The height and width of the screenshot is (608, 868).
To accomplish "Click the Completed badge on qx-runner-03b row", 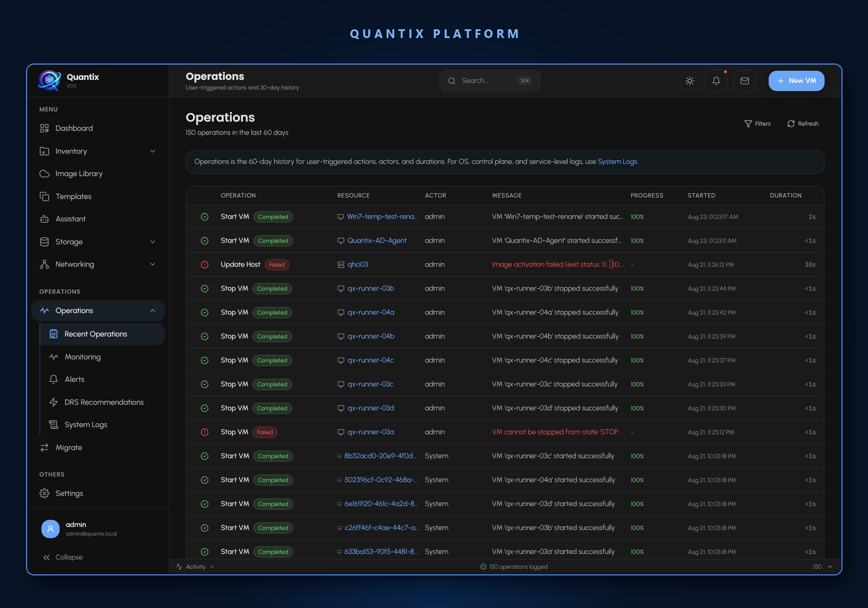I will 272,289.
